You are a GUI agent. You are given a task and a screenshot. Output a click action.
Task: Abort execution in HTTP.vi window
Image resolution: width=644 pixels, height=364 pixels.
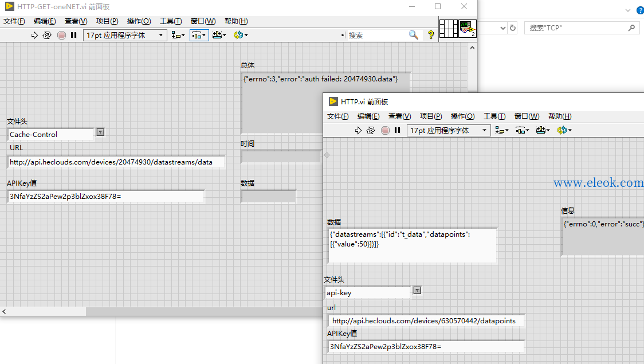click(385, 130)
